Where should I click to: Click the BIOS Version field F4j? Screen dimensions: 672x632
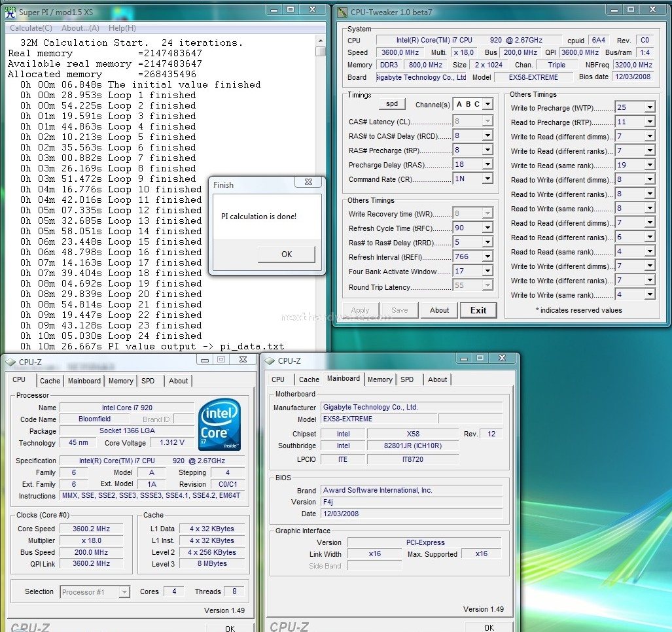412,502
